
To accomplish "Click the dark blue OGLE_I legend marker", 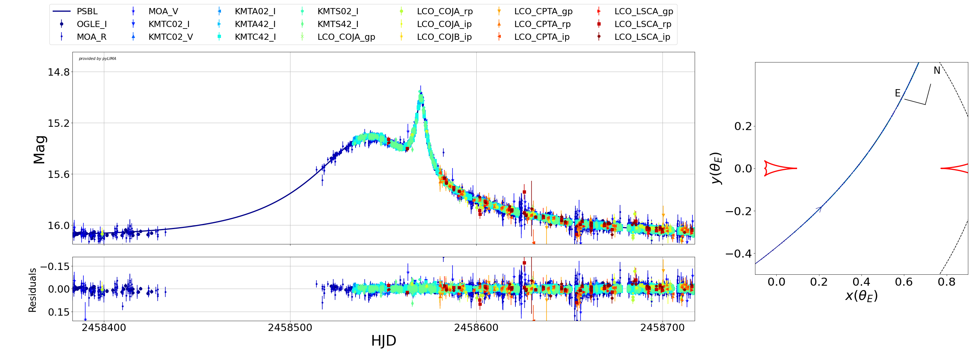I will click(61, 24).
